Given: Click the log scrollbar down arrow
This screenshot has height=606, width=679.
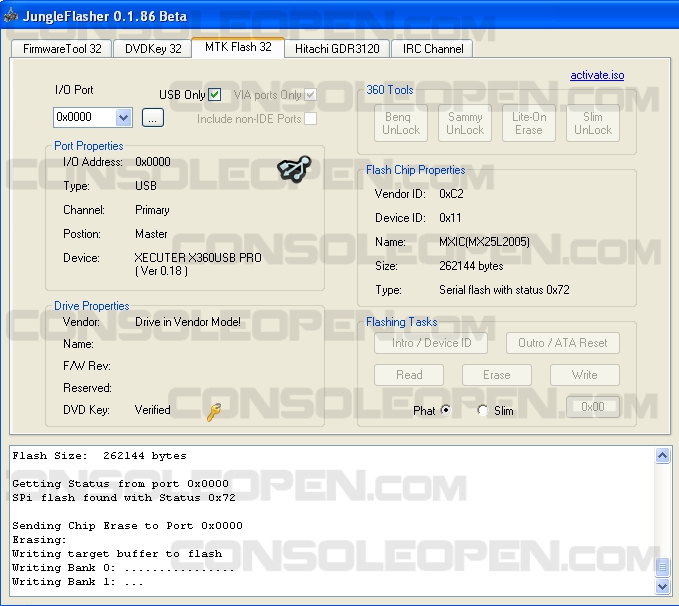Looking at the screenshot, I should (663, 587).
